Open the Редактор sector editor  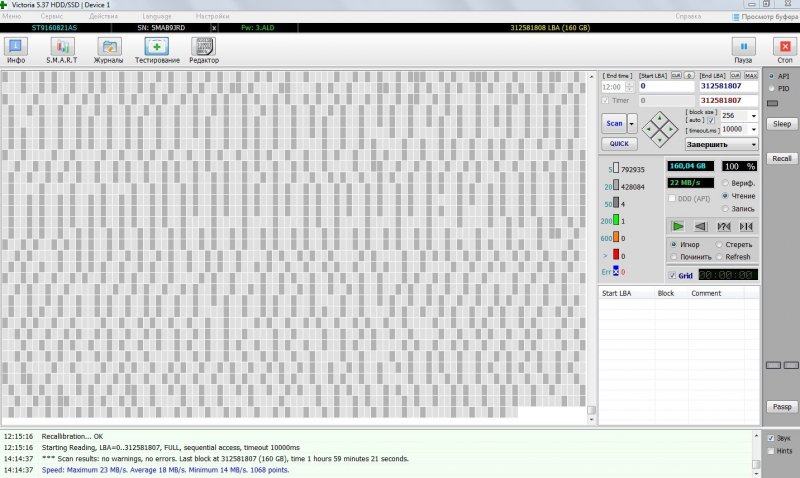click(204, 49)
